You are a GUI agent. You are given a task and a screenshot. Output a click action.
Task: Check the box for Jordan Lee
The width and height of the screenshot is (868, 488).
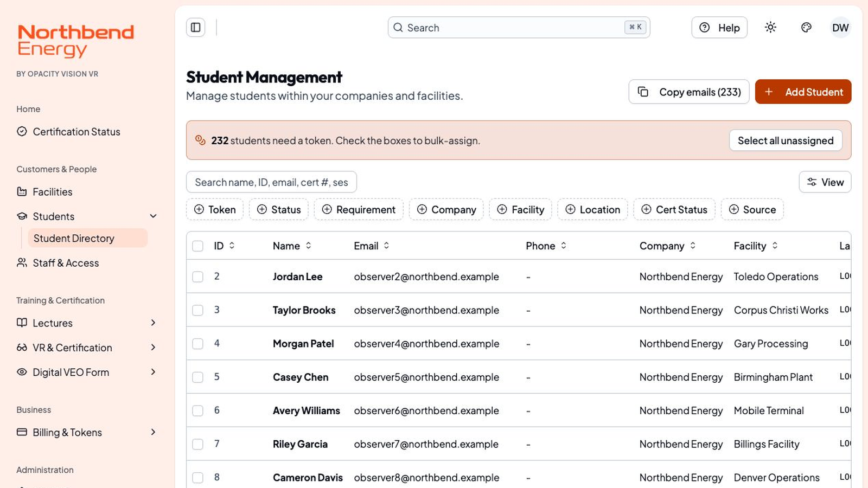[198, 277]
